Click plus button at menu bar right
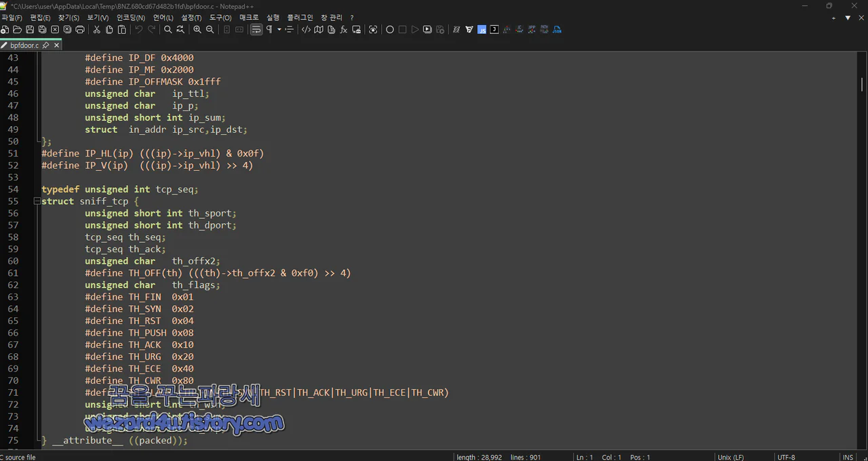868x461 pixels. pos(834,18)
